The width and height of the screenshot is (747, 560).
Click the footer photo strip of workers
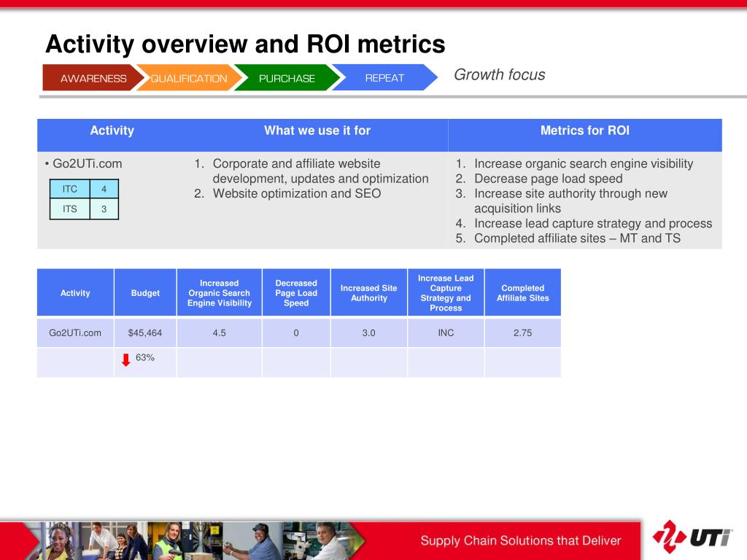tap(196, 540)
